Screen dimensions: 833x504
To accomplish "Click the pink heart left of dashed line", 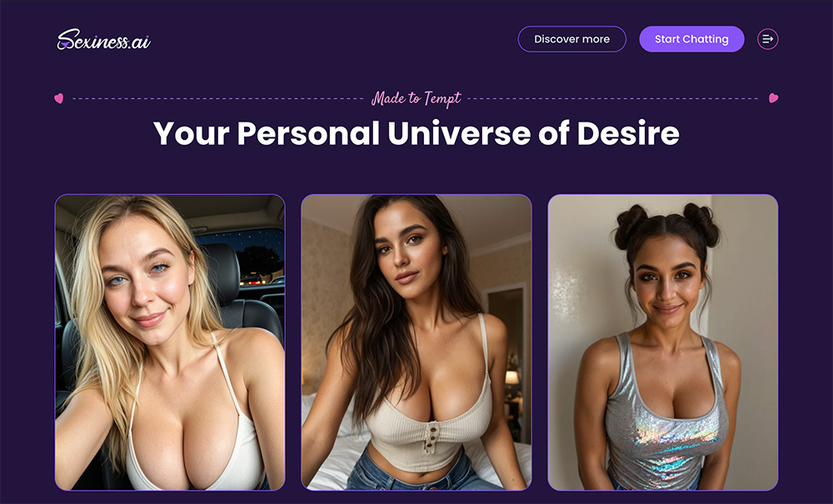I will (x=59, y=98).
